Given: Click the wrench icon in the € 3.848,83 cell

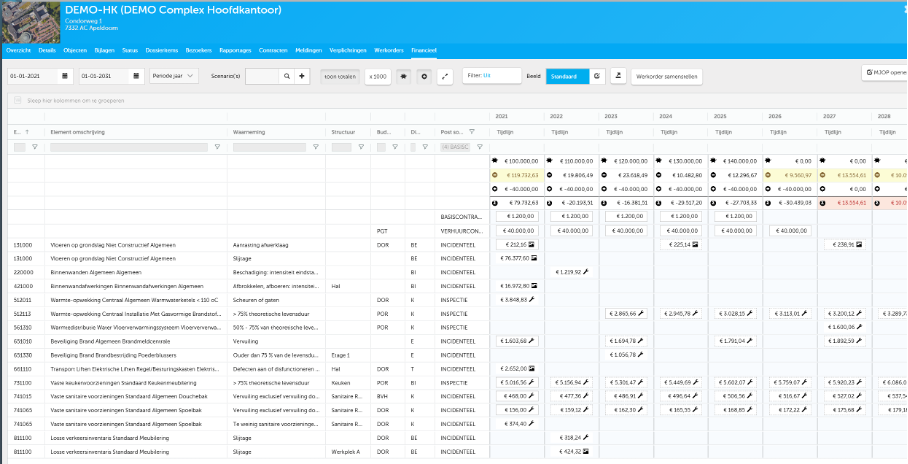Looking at the screenshot, I should click(x=532, y=299).
